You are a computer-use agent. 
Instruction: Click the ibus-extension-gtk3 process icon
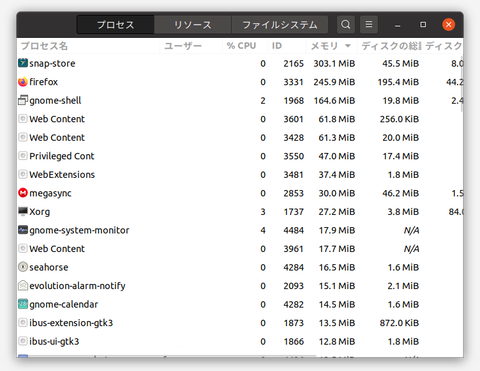coord(23,323)
